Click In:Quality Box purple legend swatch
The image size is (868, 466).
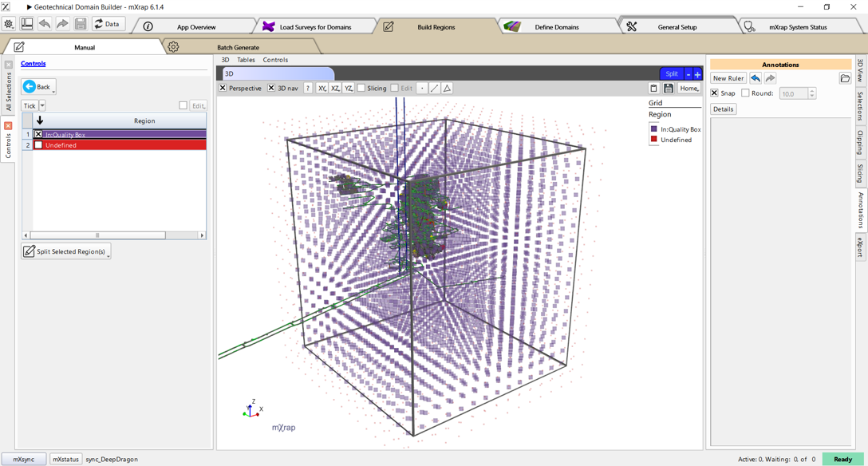[653, 129]
